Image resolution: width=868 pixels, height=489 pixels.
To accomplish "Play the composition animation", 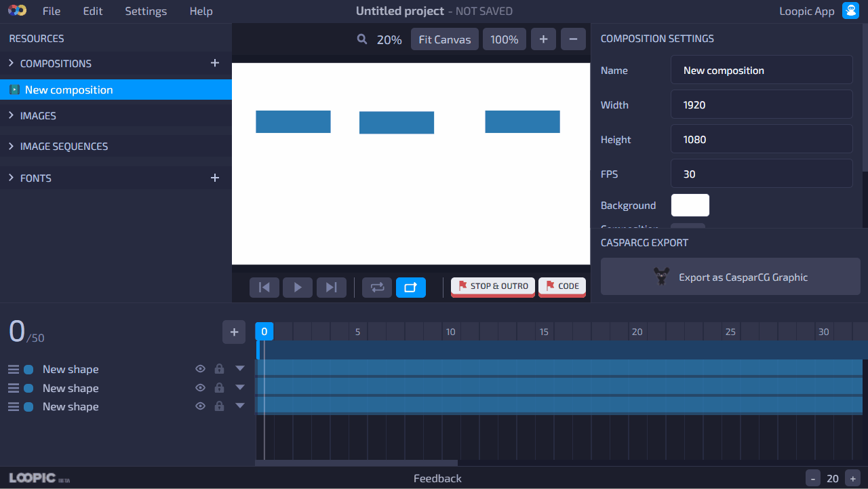I will [x=298, y=288].
